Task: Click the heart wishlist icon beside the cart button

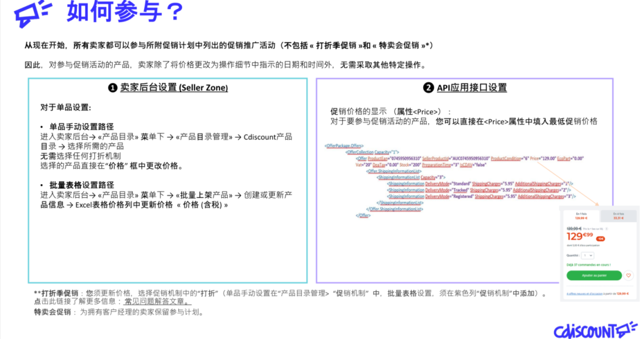Action: click(628, 275)
